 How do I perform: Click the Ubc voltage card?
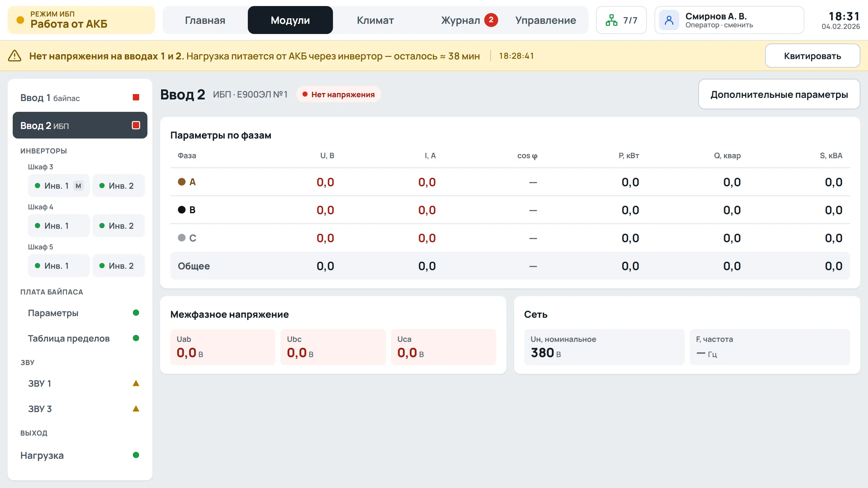[333, 347]
